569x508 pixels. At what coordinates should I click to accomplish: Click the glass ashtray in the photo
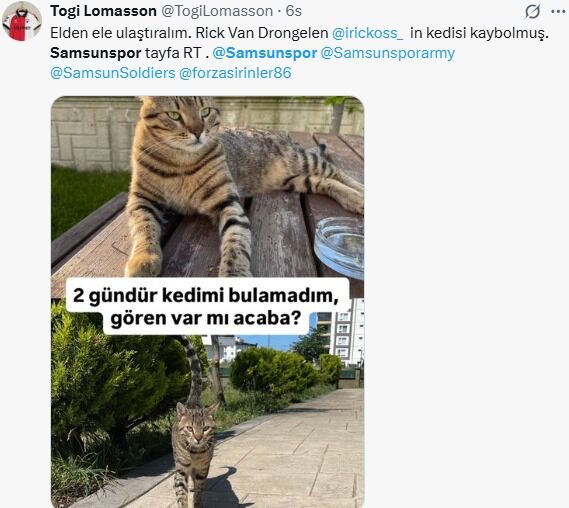339,247
